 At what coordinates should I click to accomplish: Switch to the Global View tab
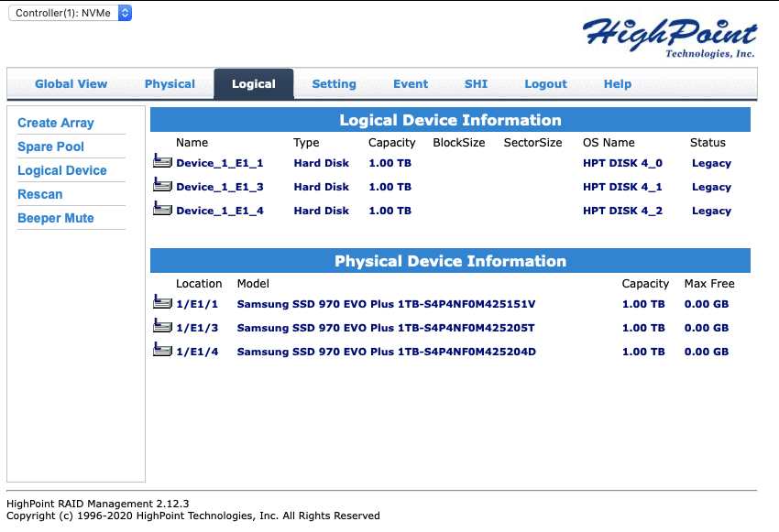(71, 84)
